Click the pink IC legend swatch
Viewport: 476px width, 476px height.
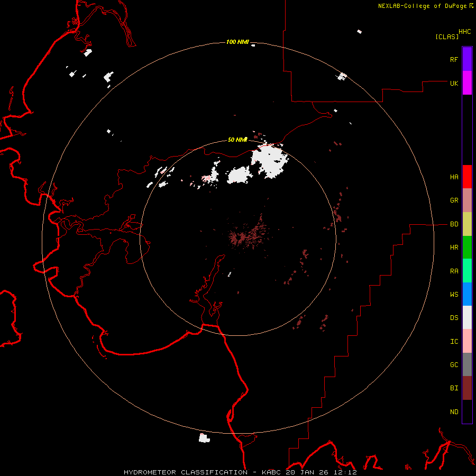(x=467, y=341)
